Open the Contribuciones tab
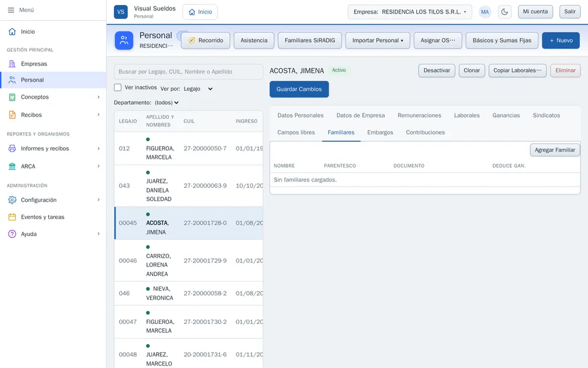This screenshot has width=588, height=368. [425, 132]
